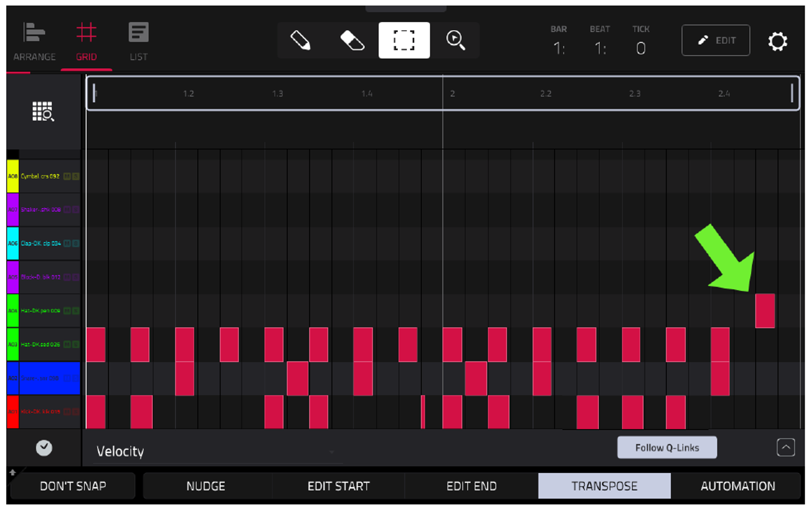812x512 pixels.
Task: Switch to the Arrange view tab
Action: click(34, 42)
